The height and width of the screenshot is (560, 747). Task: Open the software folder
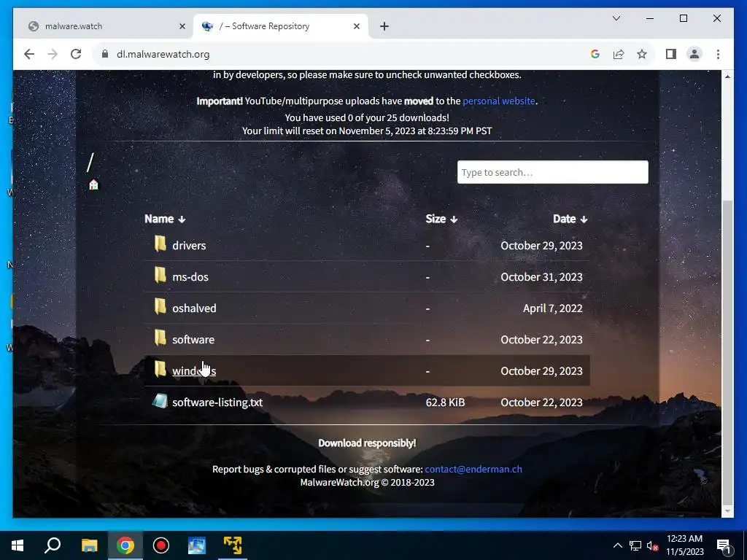click(x=193, y=340)
